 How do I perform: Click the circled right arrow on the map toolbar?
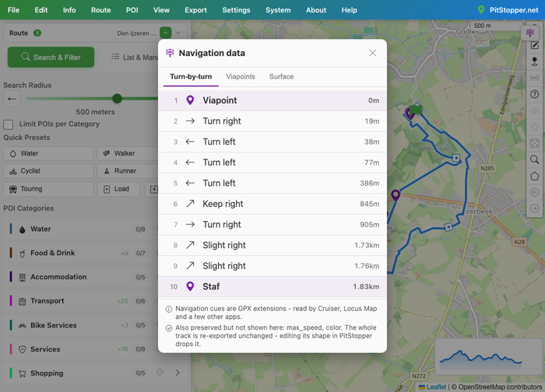(x=534, y=208)
